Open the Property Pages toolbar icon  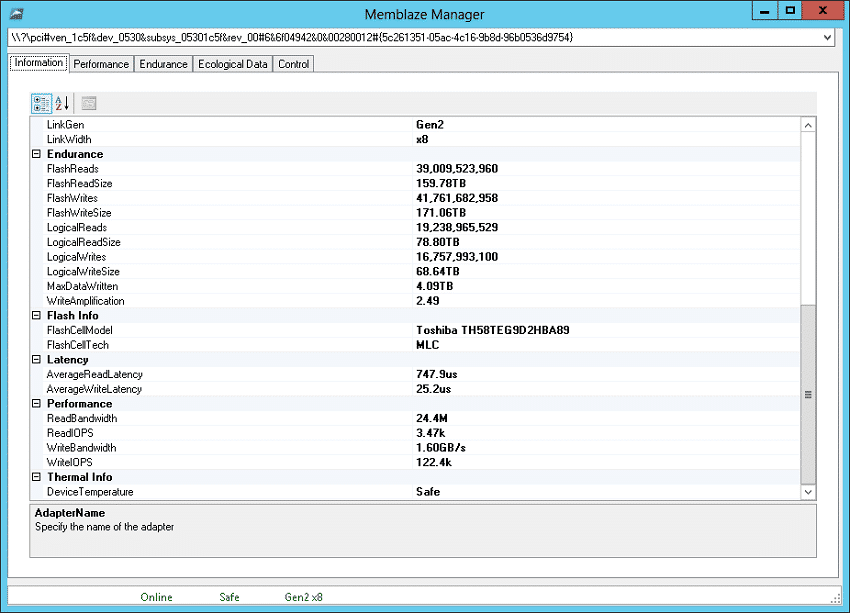tap(88, 103)
